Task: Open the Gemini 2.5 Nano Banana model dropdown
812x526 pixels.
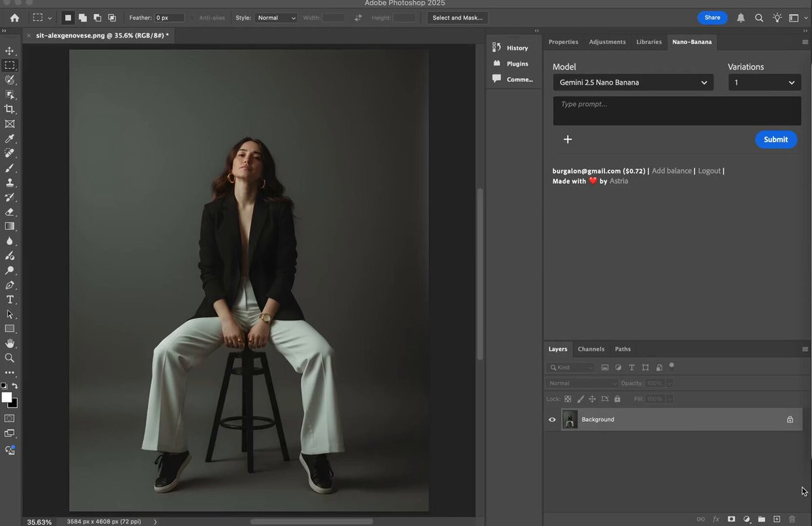Action: [x=633, y=82]
